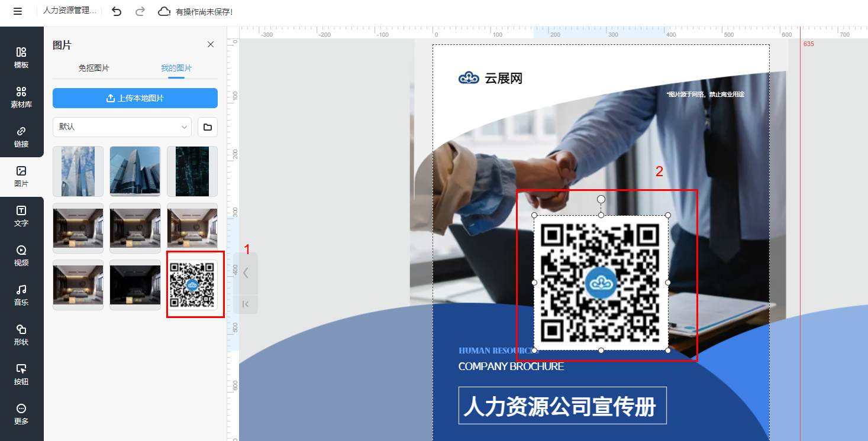The height and width of the screenshot is (441, 868).
Task: Click the new folder icon button
Action: coord(208,127)
